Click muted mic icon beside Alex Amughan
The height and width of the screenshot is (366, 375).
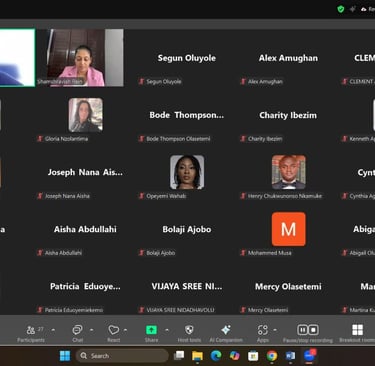click(243, 81)
